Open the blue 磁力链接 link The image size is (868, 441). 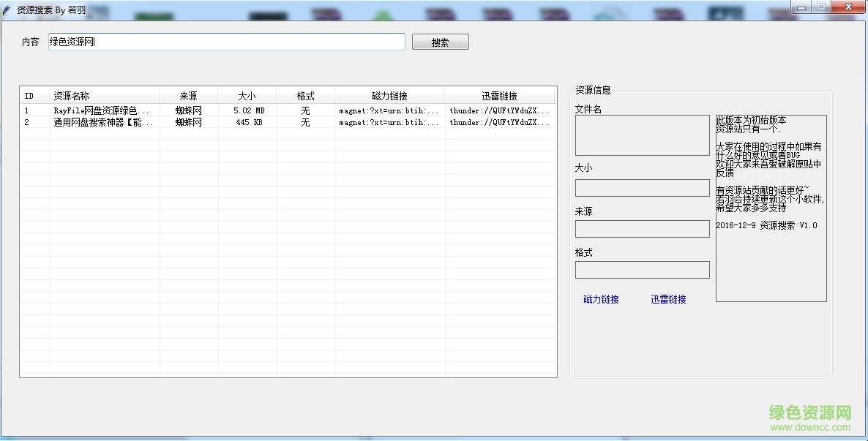[601, 299]
